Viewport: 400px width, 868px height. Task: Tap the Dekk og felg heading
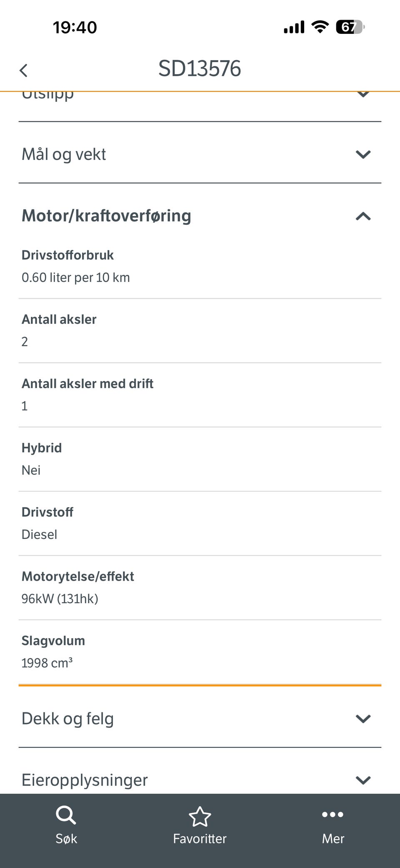click(x=67, y=719)
